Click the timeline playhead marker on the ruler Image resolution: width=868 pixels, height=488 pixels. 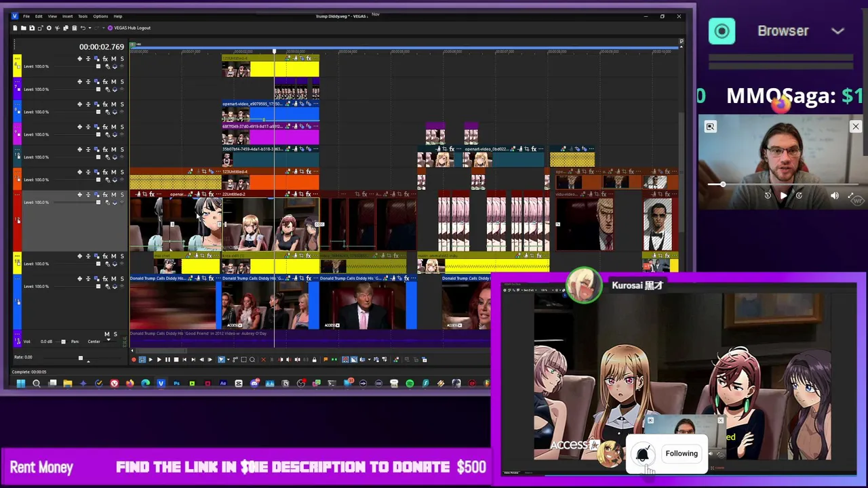click(275, 51)
